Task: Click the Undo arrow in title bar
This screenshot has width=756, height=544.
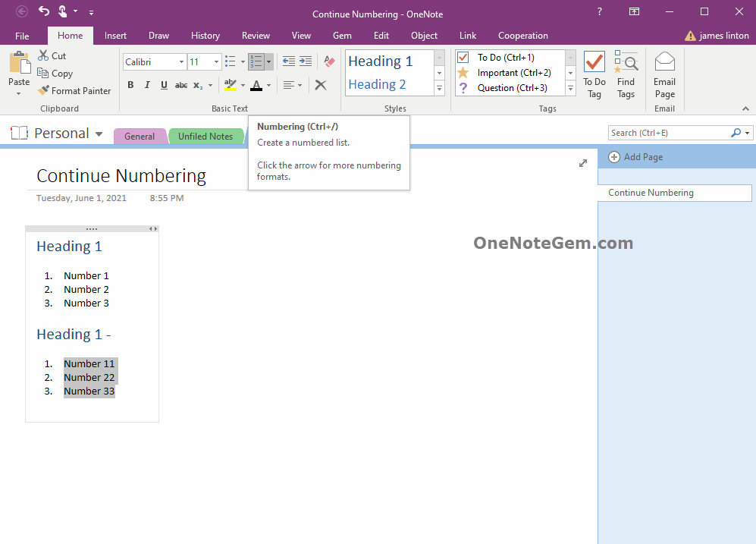Action: coord(44,11)
